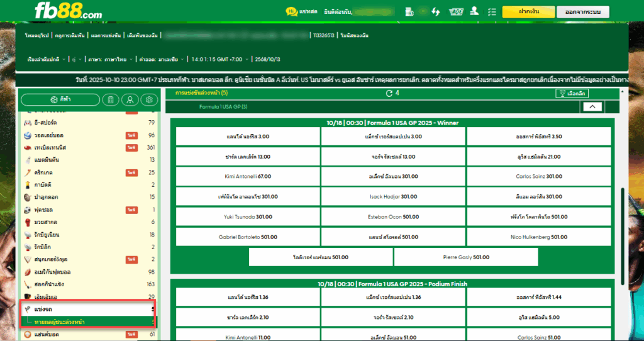The height and width of the screenshot is (341, 644).
Task: Click the coin stack balance icon
Action: click(409, 12)
